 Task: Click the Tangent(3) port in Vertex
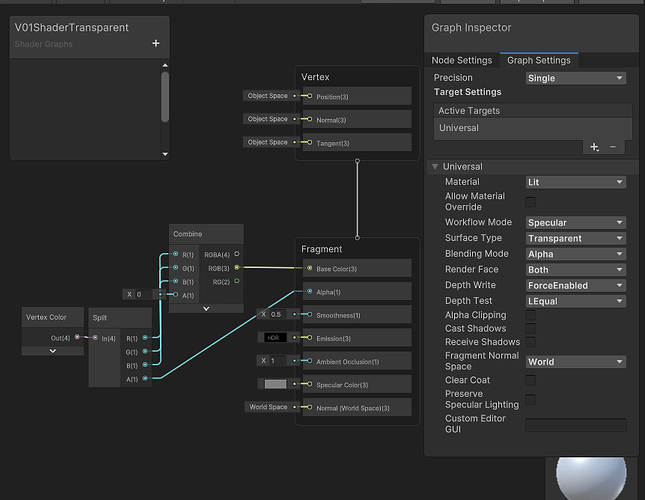click(x=309, y=142)
